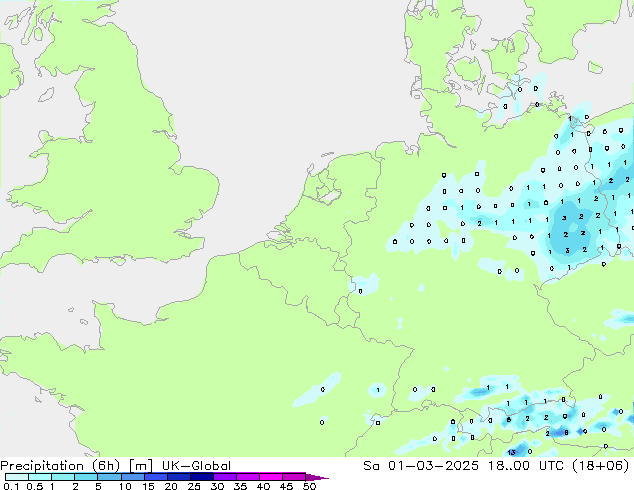Click the 0.1–0.5 legend color box

tap(17, 477)
